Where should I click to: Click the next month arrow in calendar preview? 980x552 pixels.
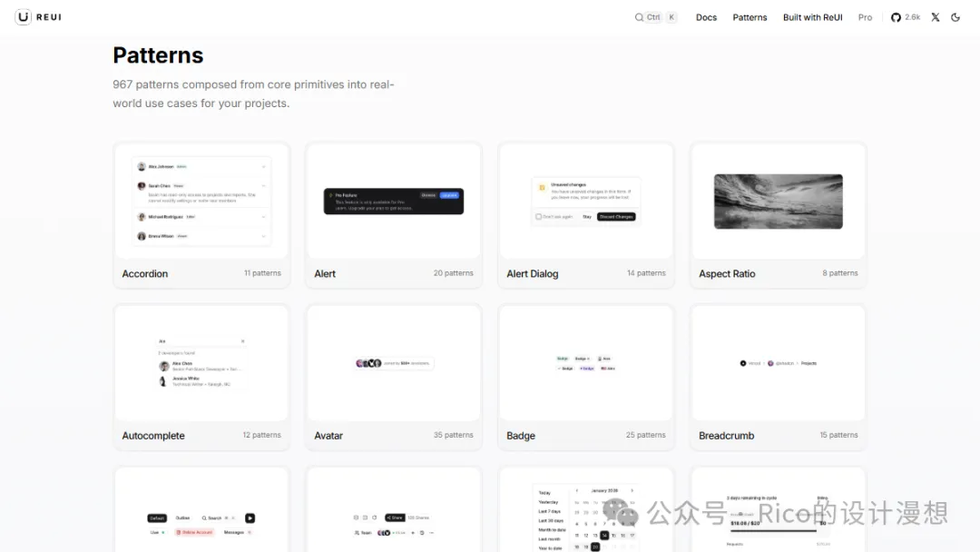pyautogui.click(x=632, y=491)
